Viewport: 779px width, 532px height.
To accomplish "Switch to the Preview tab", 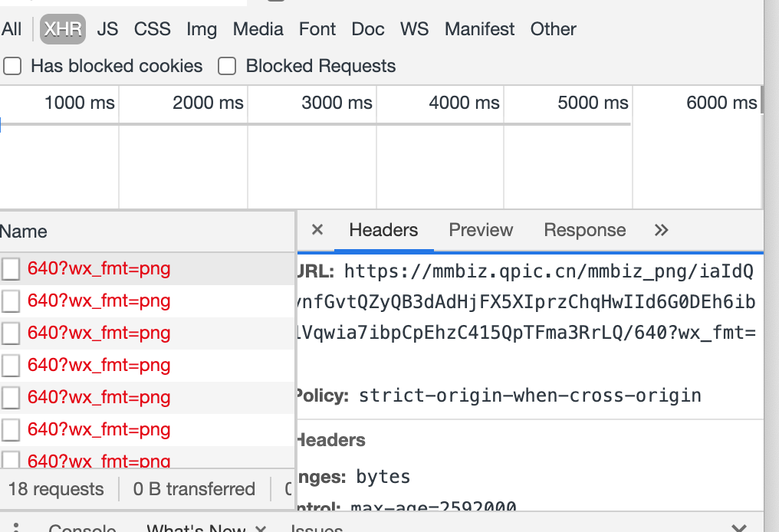I will click(x=481, y=230).
